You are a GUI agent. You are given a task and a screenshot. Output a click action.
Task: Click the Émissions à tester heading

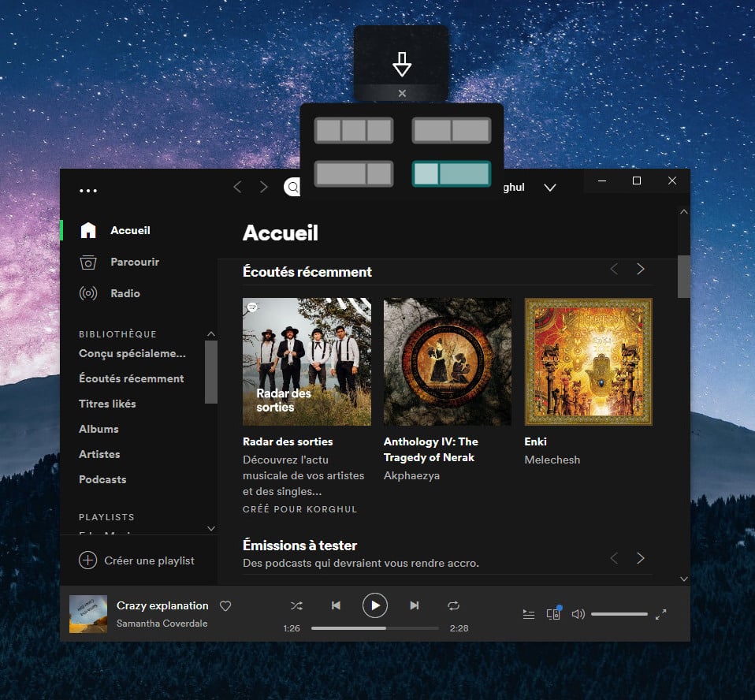(300, 545)
